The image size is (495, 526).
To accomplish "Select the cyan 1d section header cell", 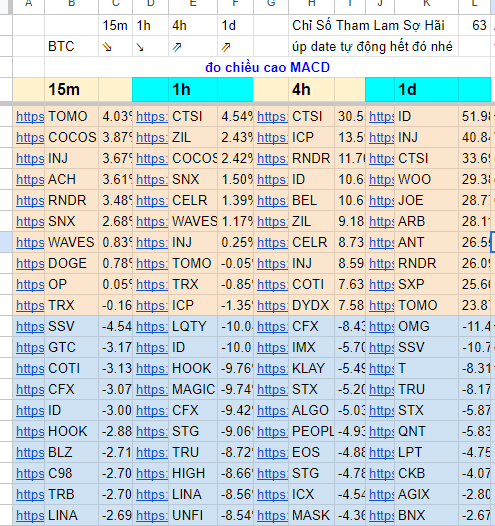I will 427,90.
